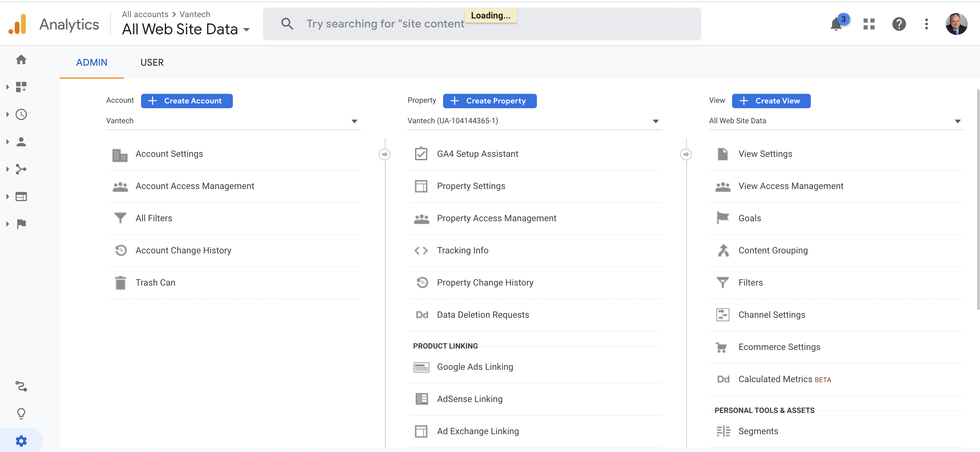The image size is (980, 452).
Task: Switch to the USER tab
Action: point(152,62)
